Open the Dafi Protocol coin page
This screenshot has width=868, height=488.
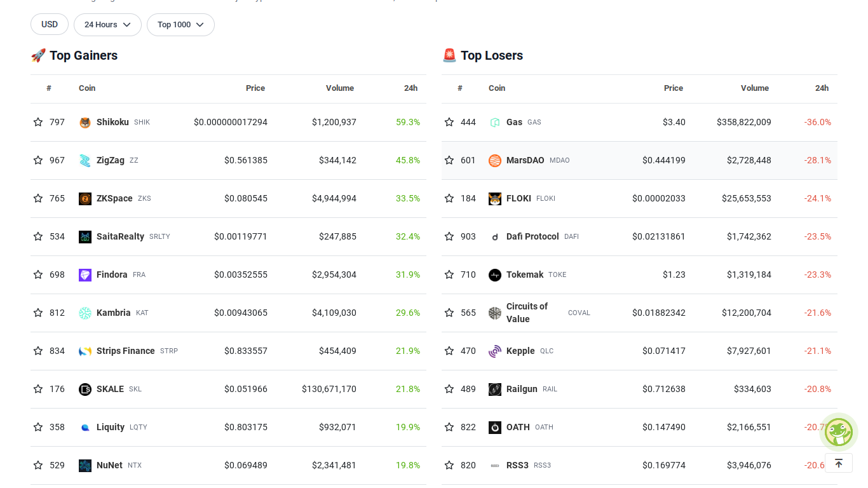point(532,236)
